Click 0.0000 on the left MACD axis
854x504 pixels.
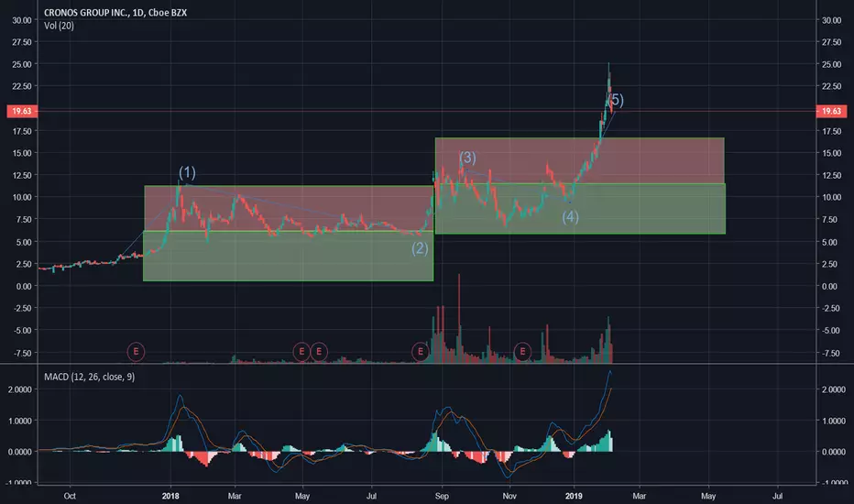pyautogui.click(x=19, y=452)
